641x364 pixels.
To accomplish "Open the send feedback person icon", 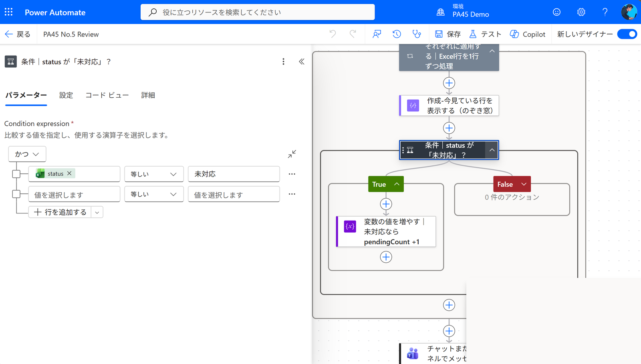I will (x=377, y=34).
